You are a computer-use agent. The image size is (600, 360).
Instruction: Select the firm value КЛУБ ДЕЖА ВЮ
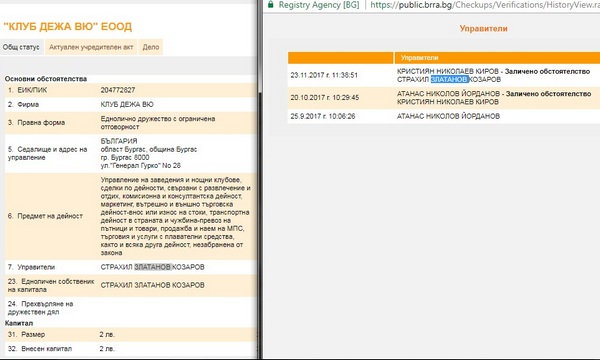(127, 104)
